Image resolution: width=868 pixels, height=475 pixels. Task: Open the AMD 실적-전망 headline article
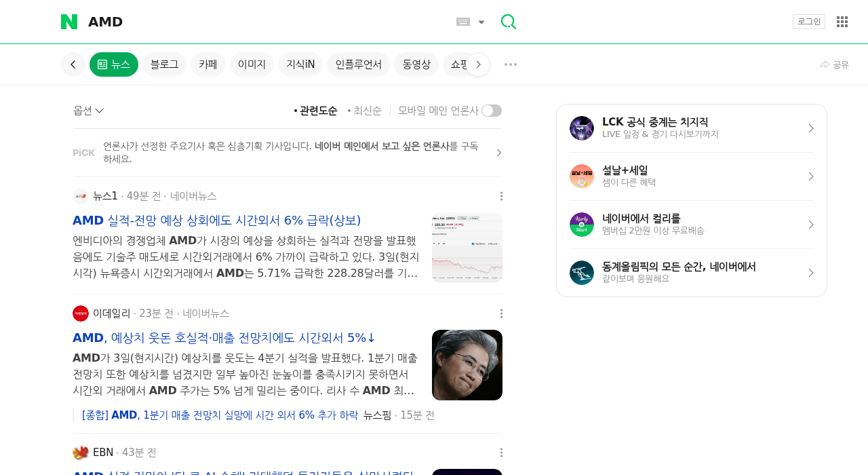click(x=216, y=220)
